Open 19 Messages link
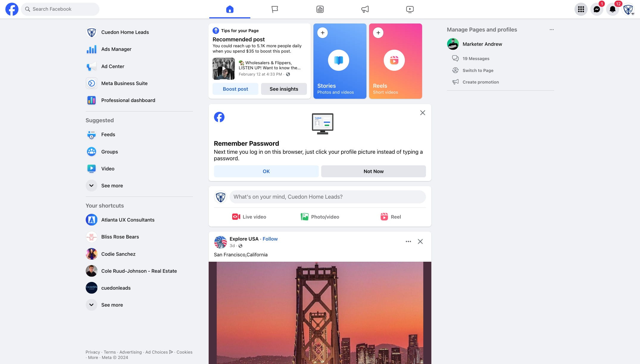This screenshot has width=640, height=364. pos(476,59)
